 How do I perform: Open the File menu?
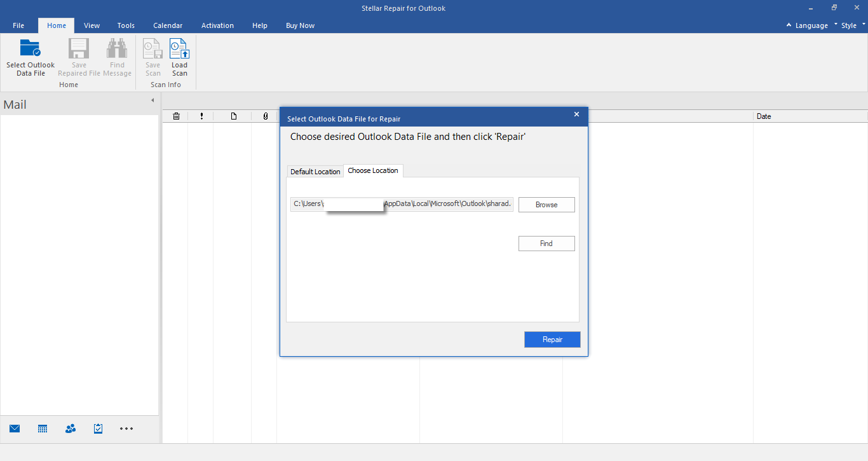[18, 25]
